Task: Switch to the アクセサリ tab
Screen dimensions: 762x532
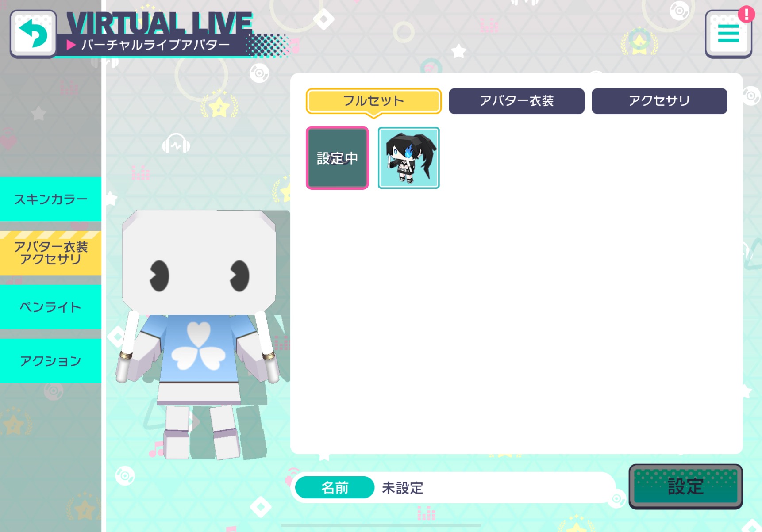Action: point(659,101)
